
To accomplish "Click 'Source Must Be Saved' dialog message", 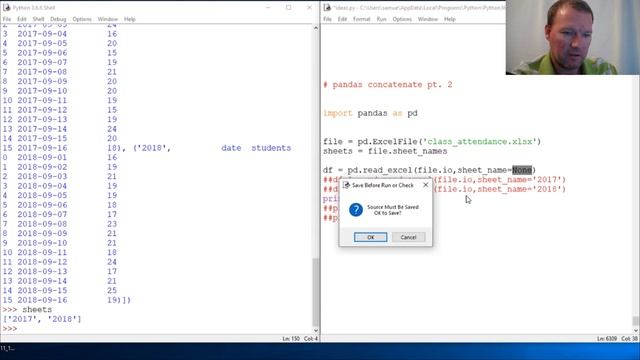I will (x=393, y=207).
